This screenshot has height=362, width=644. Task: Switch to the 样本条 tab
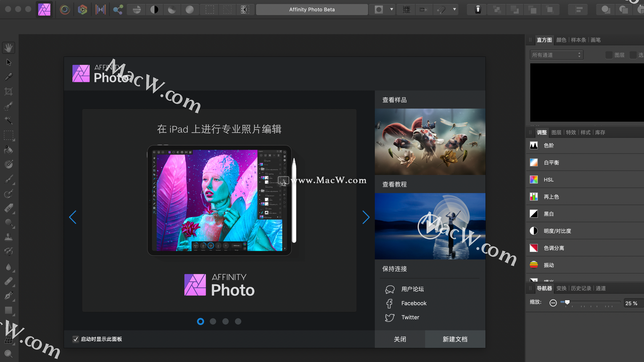579,40
